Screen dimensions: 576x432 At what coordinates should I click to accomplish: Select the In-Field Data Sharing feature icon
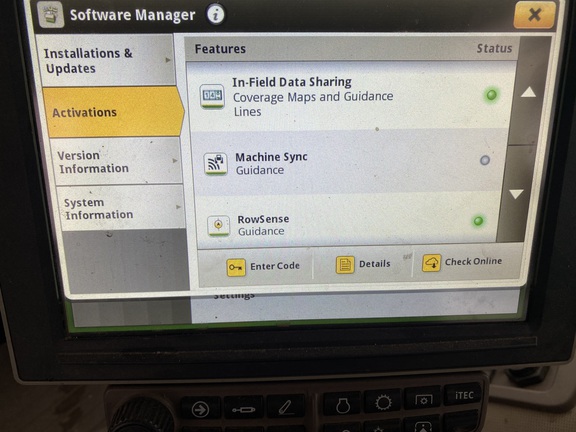[212, 97]
